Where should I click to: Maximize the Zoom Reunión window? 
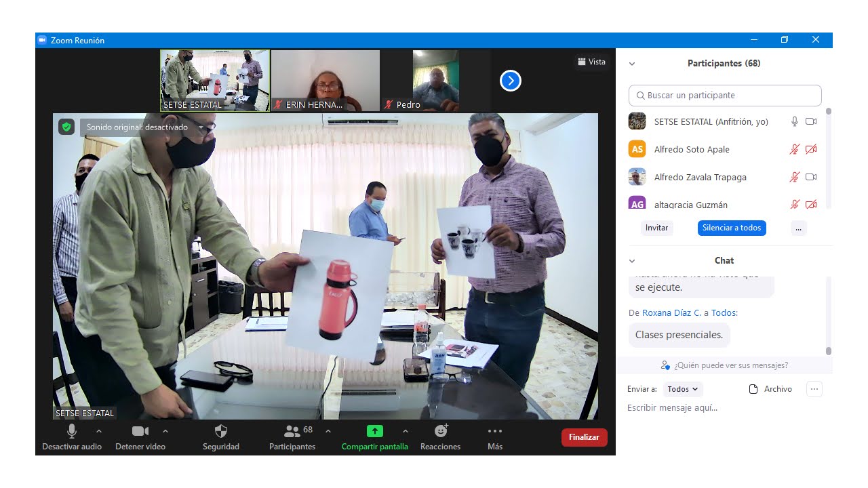(x=785, y=40)
